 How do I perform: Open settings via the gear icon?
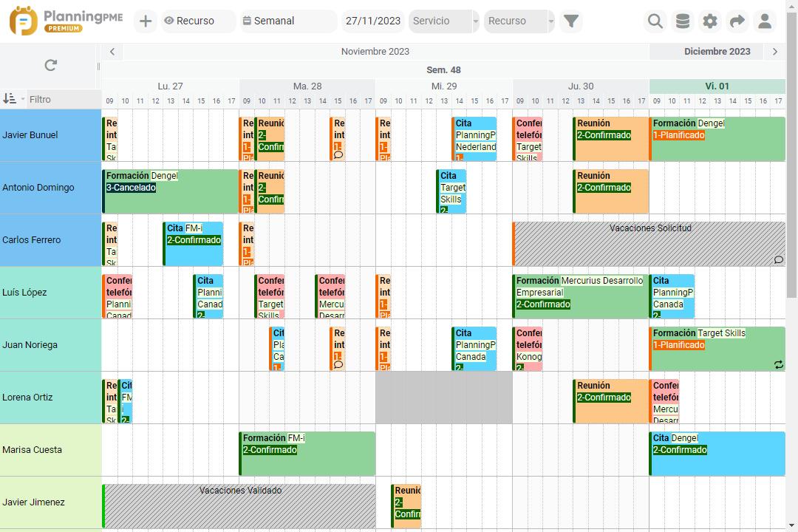coord(710,21)
